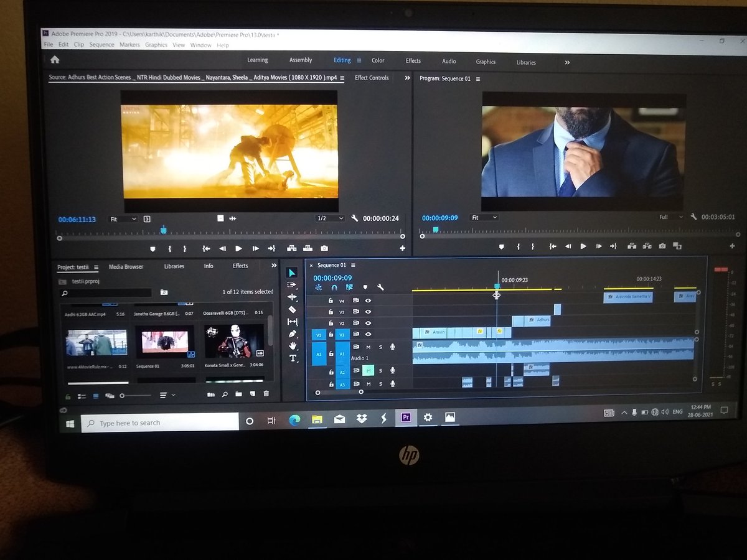Step forward one frame in Source monitor
This screenshot has width=747, height=560.
[x=255, y=248]
